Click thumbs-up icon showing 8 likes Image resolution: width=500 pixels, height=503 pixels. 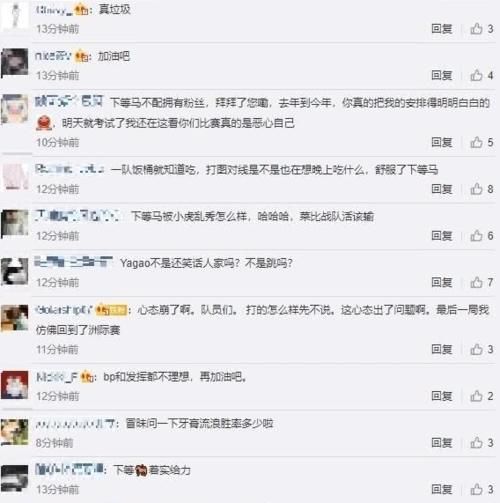click(476, 189)
